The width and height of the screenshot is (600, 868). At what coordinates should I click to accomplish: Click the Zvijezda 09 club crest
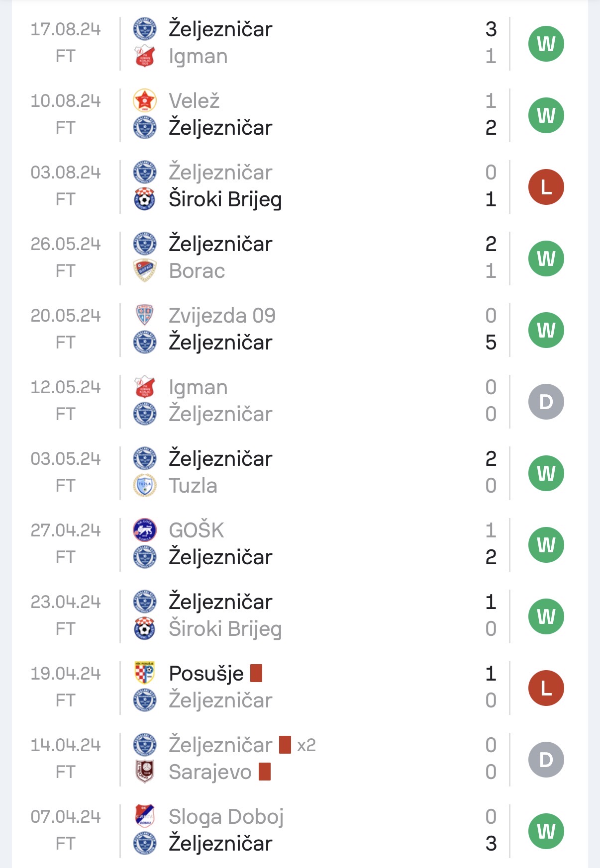145,316
